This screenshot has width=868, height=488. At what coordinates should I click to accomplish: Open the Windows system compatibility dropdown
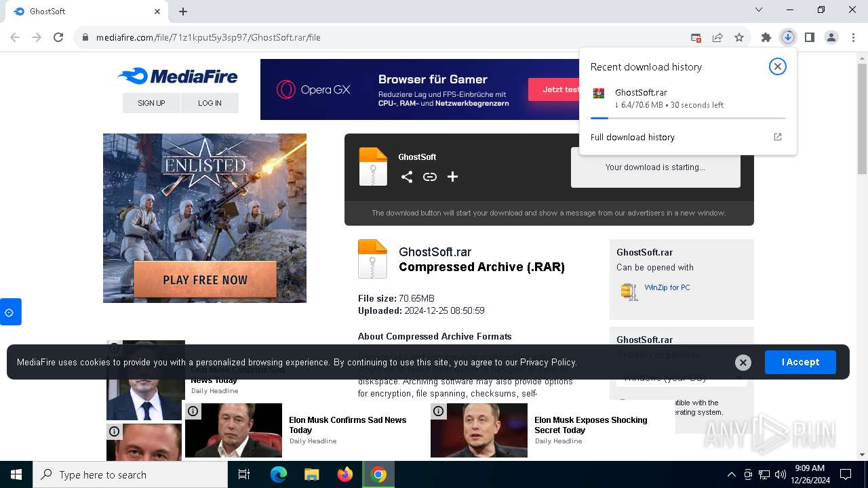682,378
